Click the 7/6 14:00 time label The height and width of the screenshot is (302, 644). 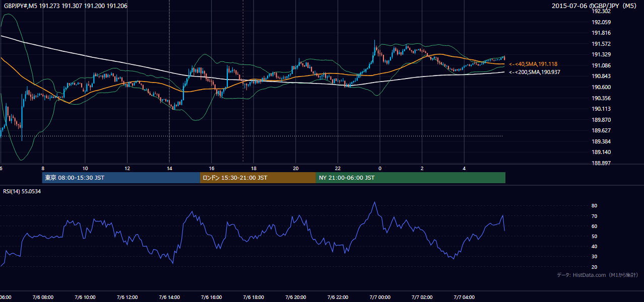click(169, 297)
